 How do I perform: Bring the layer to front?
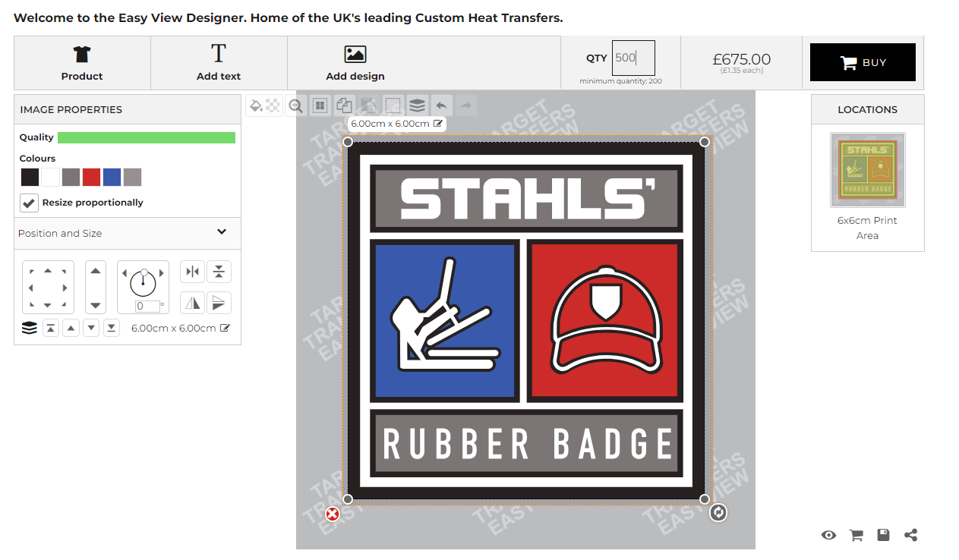tap(50, 328)
